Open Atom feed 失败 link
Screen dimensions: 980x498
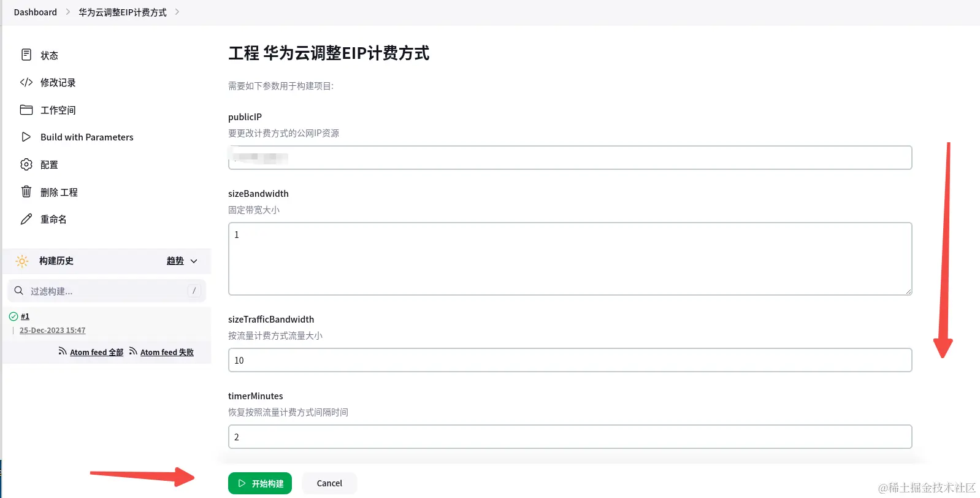167,352
